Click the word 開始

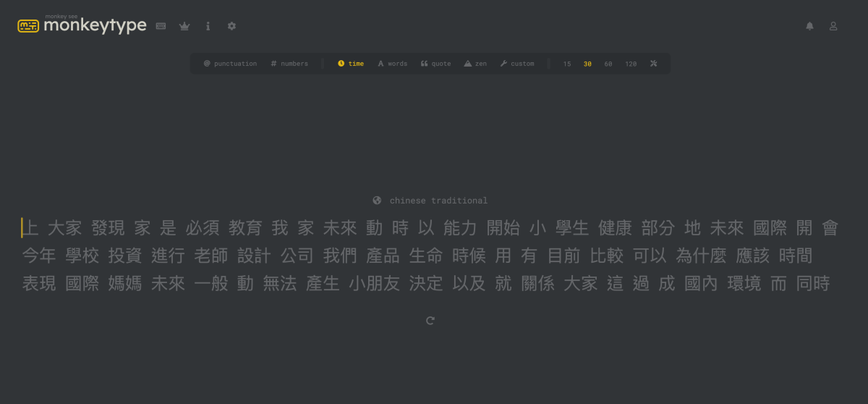click(503, 228)
